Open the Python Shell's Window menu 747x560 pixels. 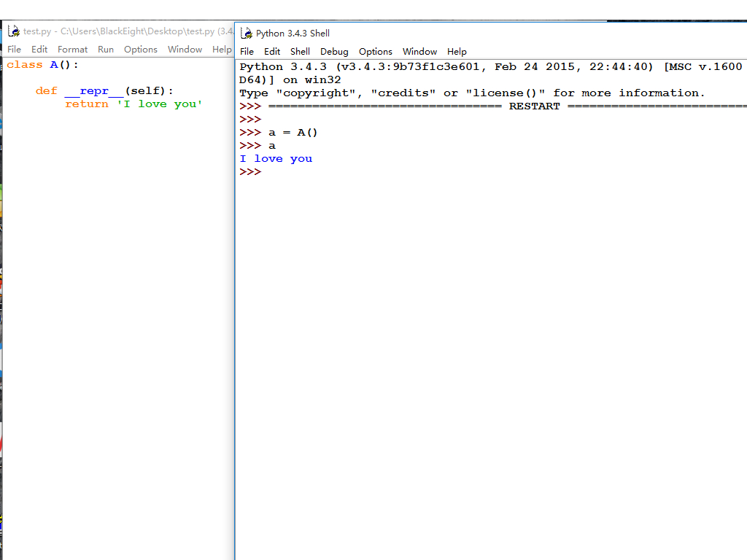(419, 52)
